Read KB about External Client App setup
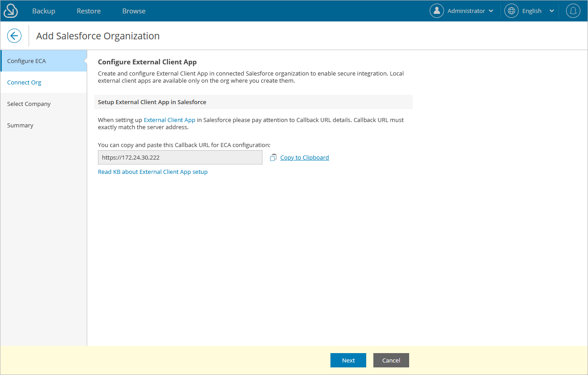The width and height of the screenshot is (588, 375). pyautogui.click(x=152, y=172)
